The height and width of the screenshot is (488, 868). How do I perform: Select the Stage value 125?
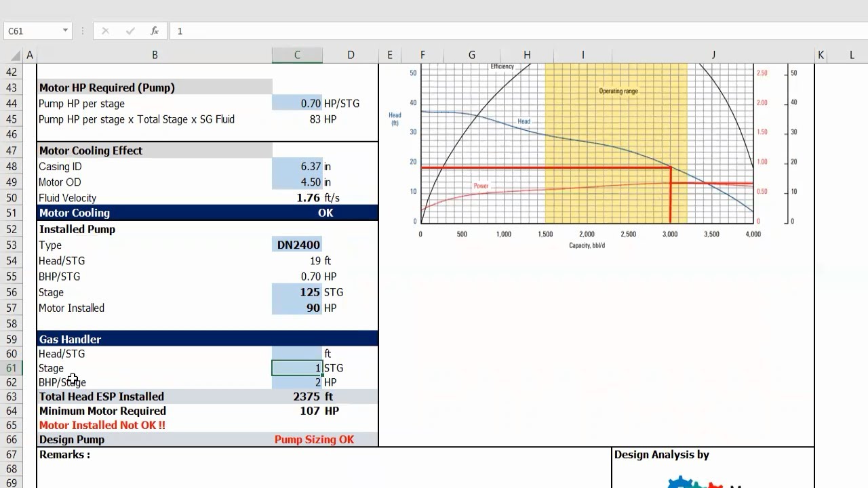(x=297, y=292)
